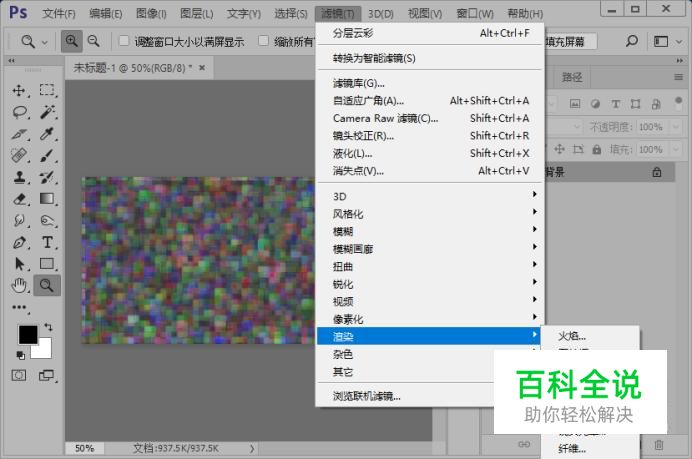Select the Lasso tool
The height and width of the screenshot is (459, 692).
19,112
